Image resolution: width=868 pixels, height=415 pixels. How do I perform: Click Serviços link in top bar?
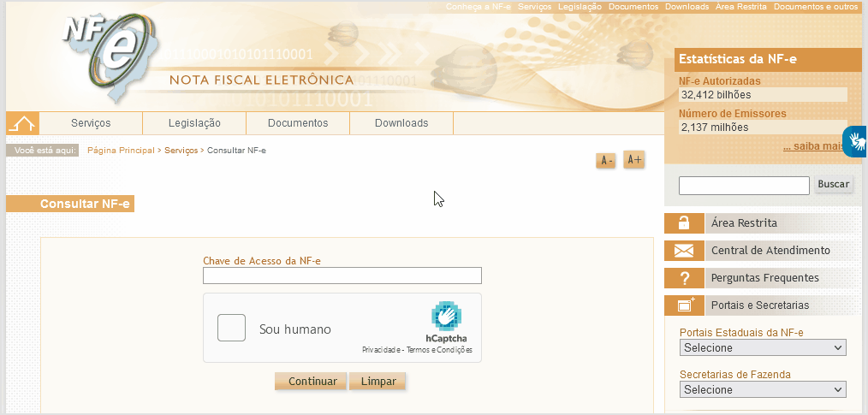click(535, 7)
